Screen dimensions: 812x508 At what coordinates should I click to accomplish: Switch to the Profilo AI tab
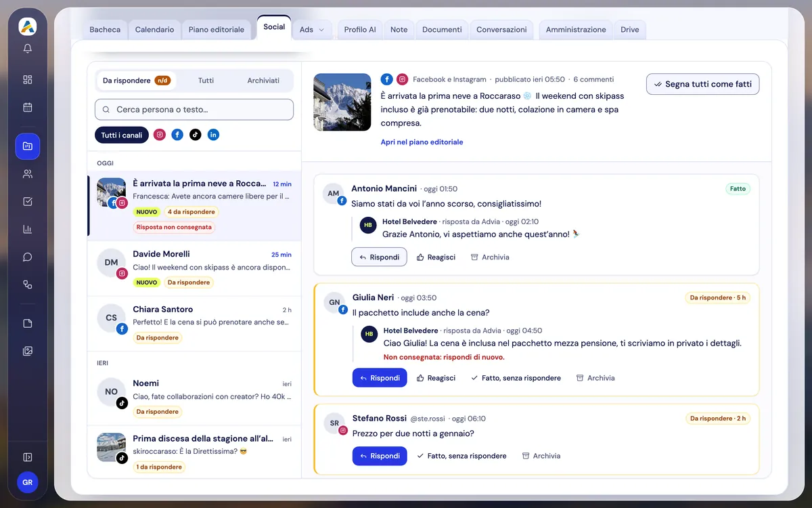click(360, 30)
